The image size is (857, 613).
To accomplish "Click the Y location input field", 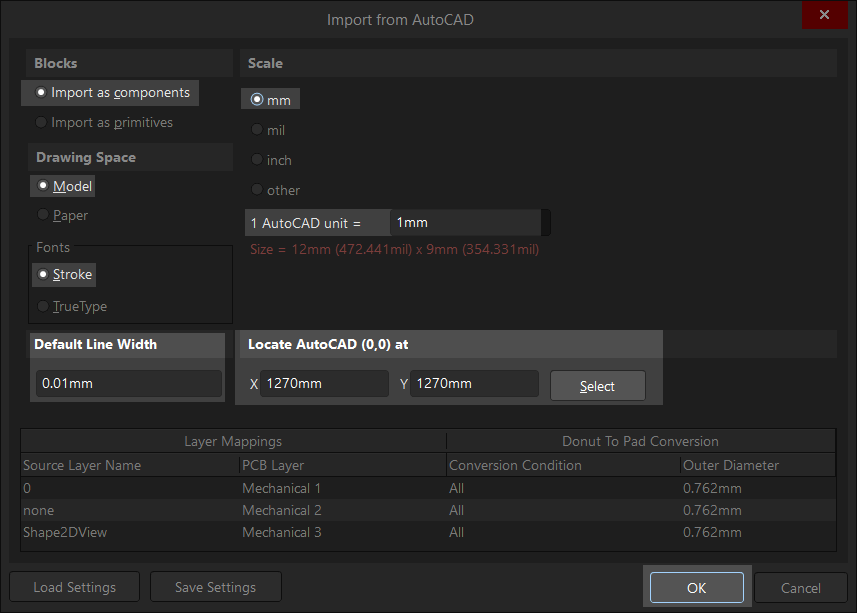I will click(474, 384).
